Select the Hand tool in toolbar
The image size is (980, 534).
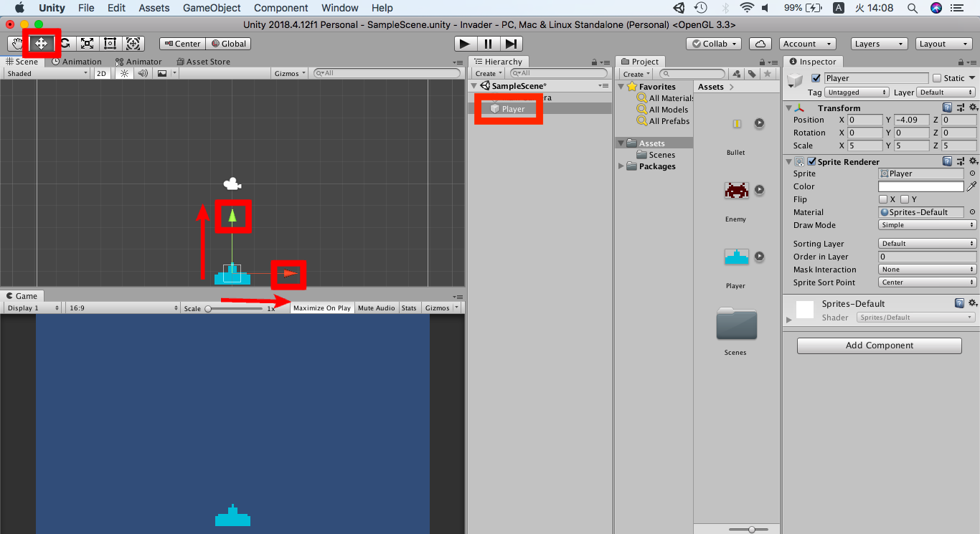click(x=17, y=44)
